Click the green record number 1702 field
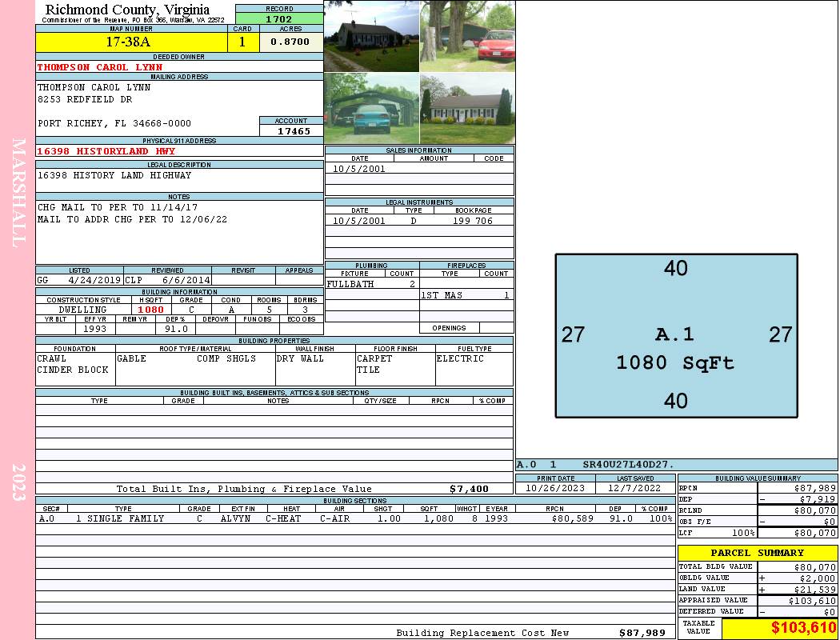Image resolution: width=840 pixels, height=640 pixels. coord(279,18)
